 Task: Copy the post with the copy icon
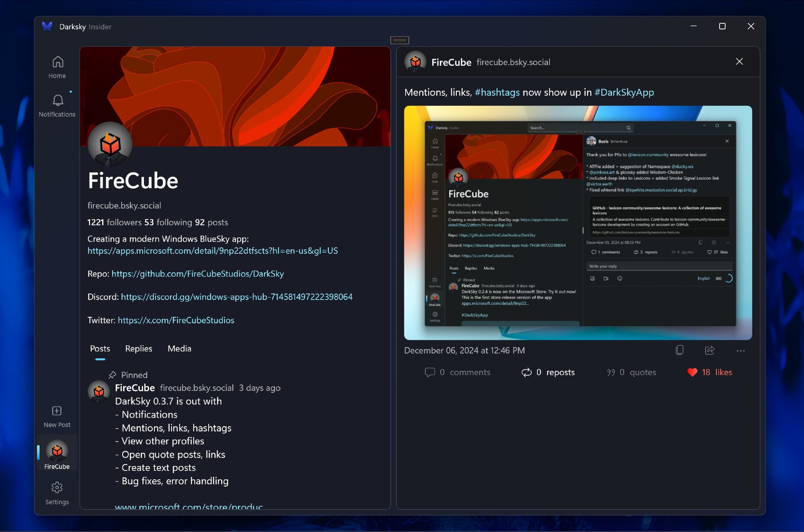[x=680, y=350]
